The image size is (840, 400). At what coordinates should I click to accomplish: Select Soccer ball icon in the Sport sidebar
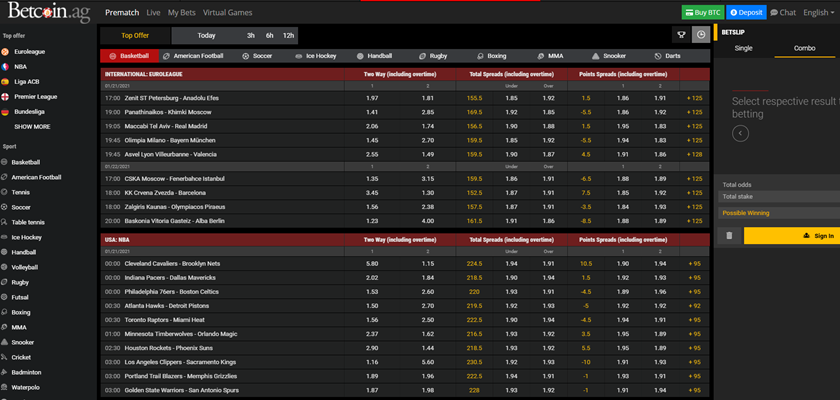point(5,207)
